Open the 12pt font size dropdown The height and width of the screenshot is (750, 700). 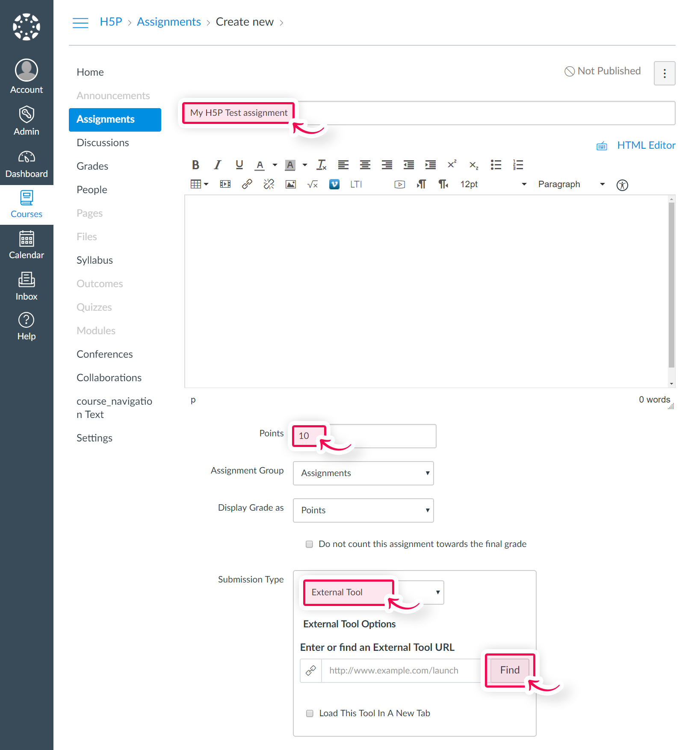[493, 184]
